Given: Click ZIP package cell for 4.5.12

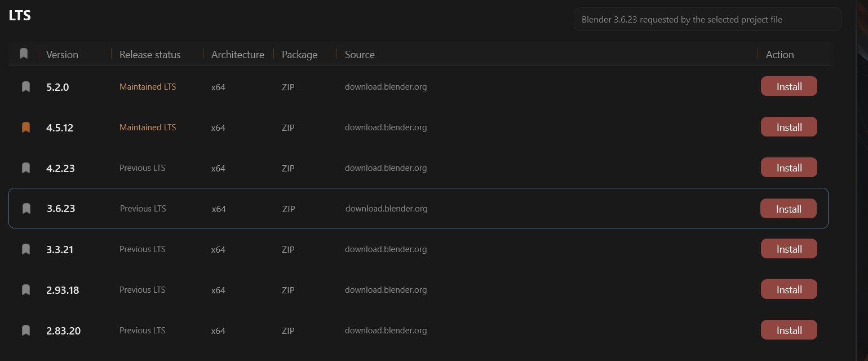Looking at the screenshot, I should (x=288, y=128).
